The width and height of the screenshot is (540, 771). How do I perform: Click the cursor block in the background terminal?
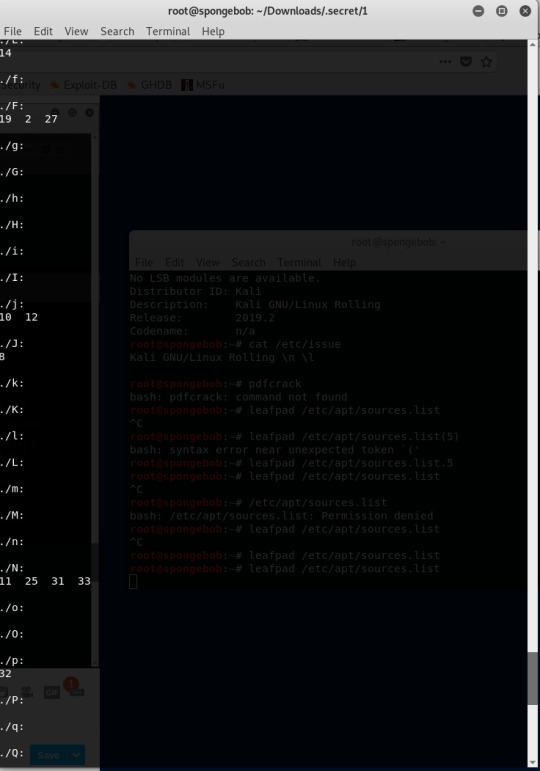click(133, 582)
